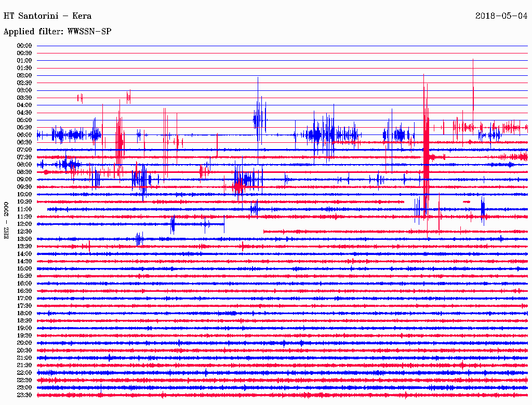Click the 05:30 time label

pos(24,128)
